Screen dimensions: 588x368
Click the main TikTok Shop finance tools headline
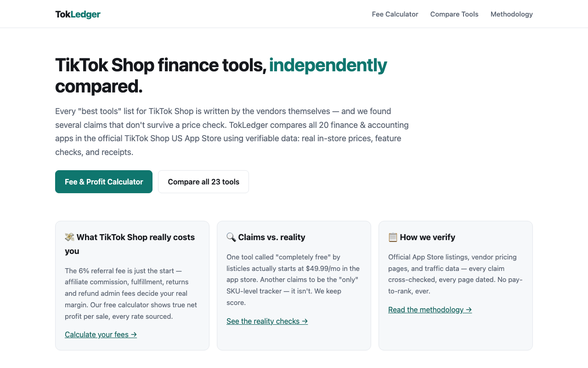pos(221,75)
